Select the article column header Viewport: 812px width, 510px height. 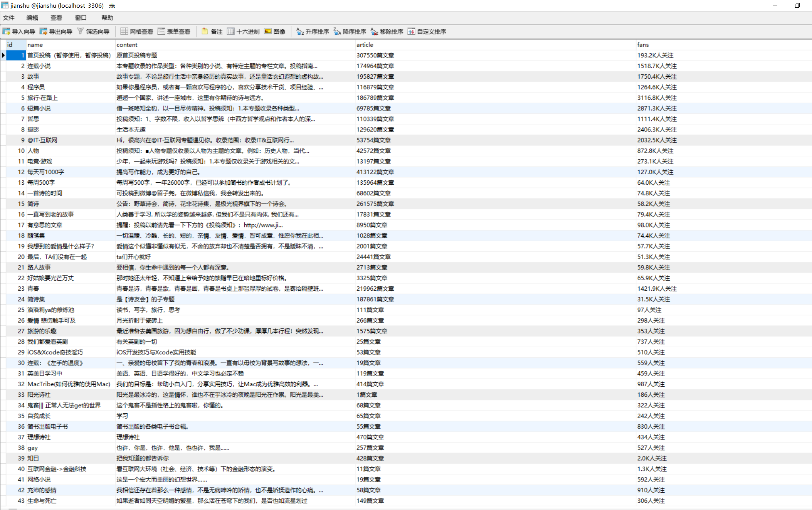point(496,45)
